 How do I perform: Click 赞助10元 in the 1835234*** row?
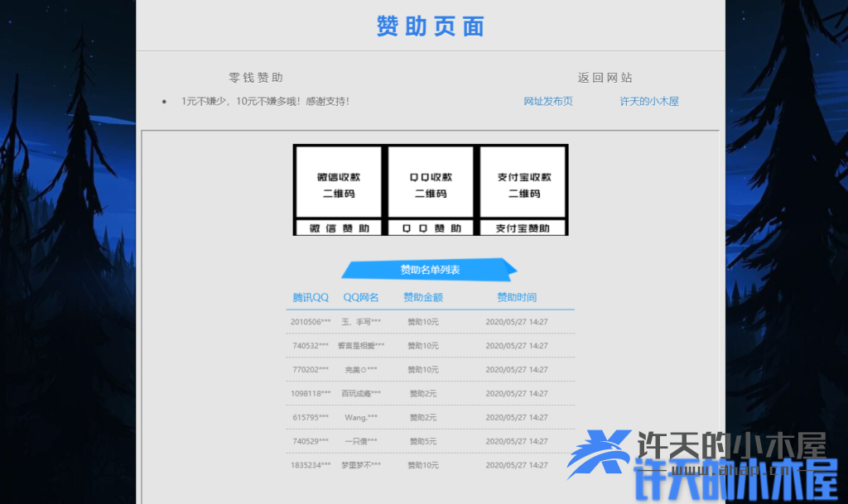(x=423, y=465)
